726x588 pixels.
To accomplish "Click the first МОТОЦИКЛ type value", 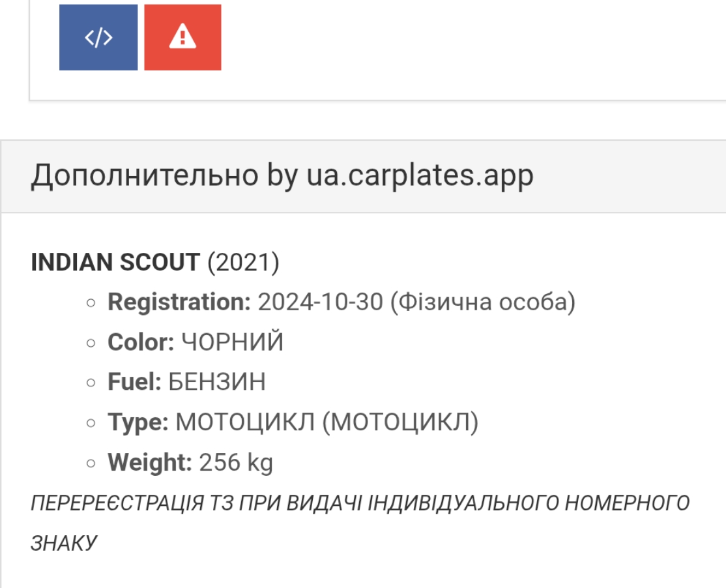I will pyautogui.click(x=245, y=422).
